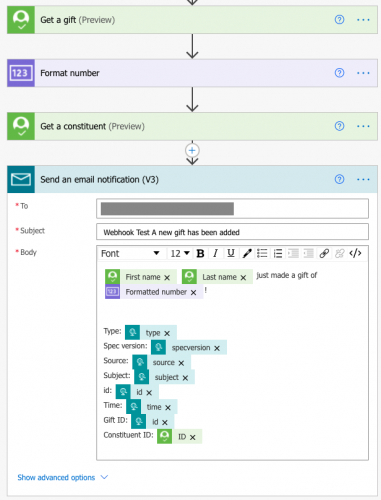The height and width of the screenshot is (500, 381).
Task: Open the font size 12 dropdown
Action: pos(180,254)
